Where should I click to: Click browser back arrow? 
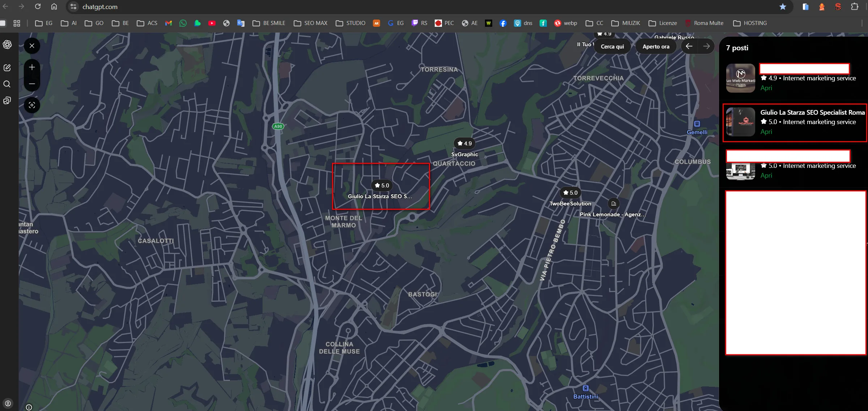[x=5, y=7]
